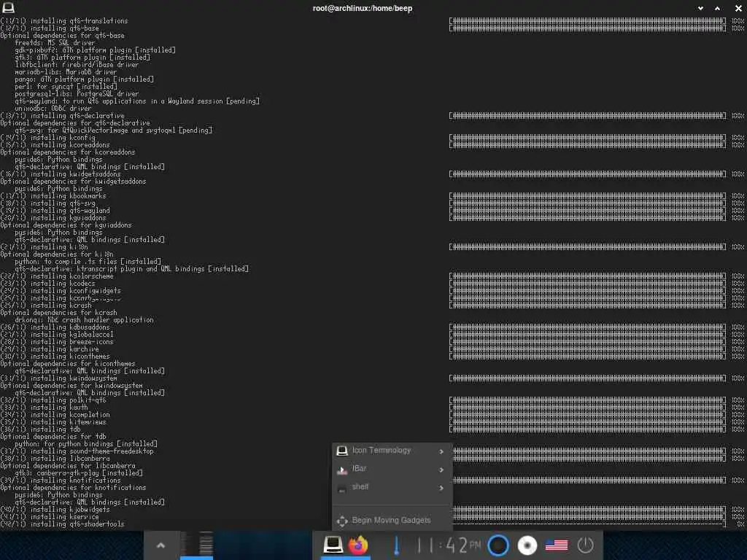
Task: Click the up-chevron title bar button
Action: [x=718, y=8]
